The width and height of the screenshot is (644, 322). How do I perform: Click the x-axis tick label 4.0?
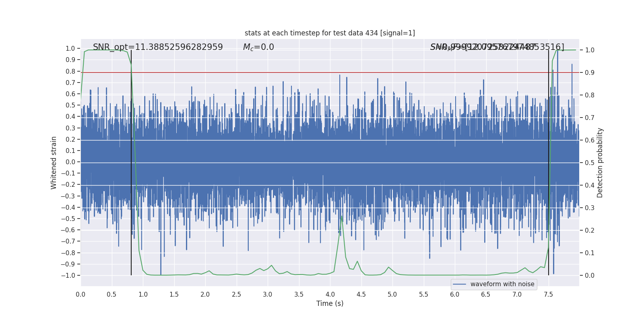click(x=330, y=295)
